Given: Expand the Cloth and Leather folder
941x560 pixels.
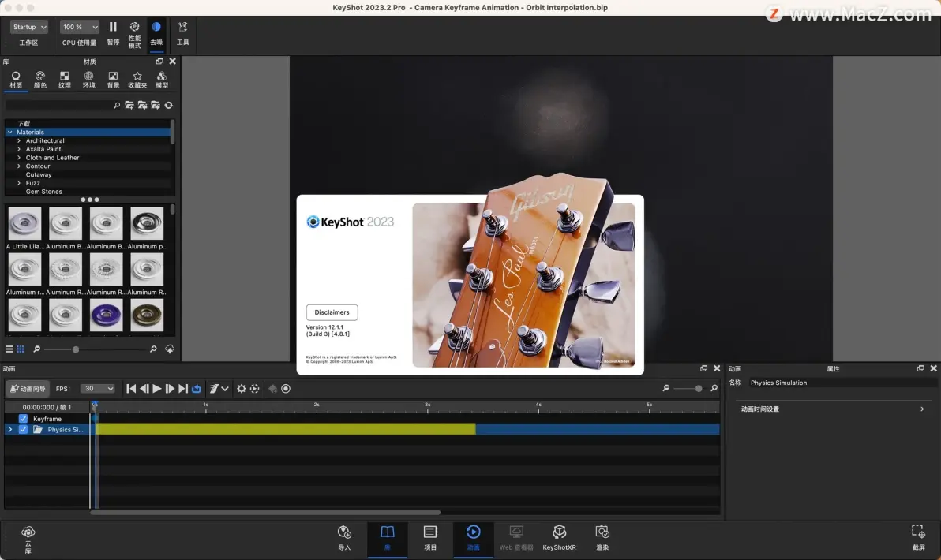Looking at the screenshot, I should (19, 158).
